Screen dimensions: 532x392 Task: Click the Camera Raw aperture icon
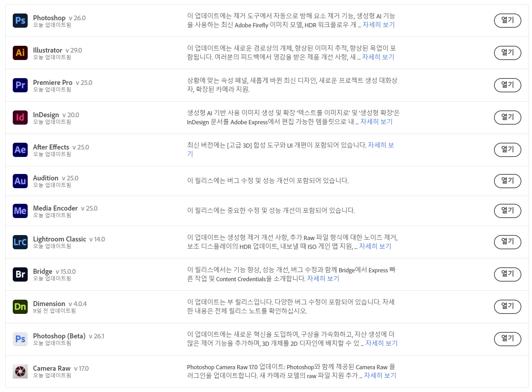pos(20,371)
